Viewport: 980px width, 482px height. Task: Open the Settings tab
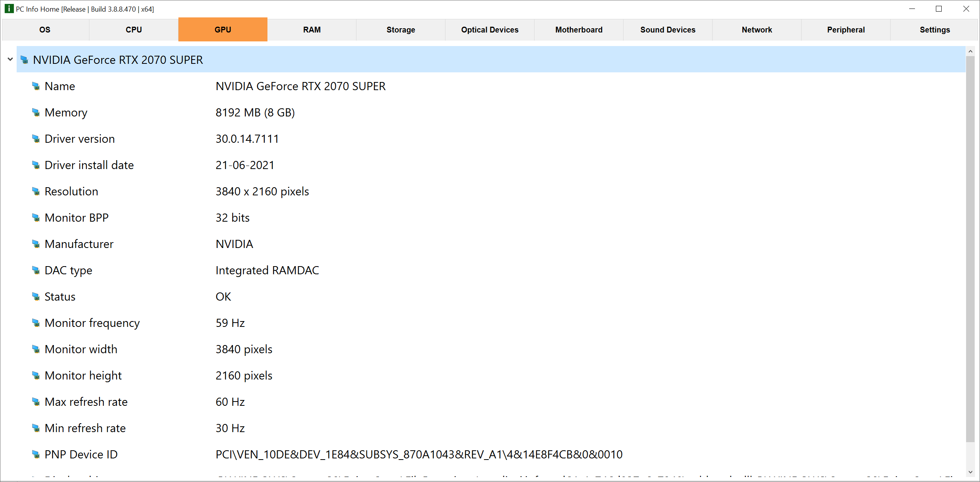point(935,30)
